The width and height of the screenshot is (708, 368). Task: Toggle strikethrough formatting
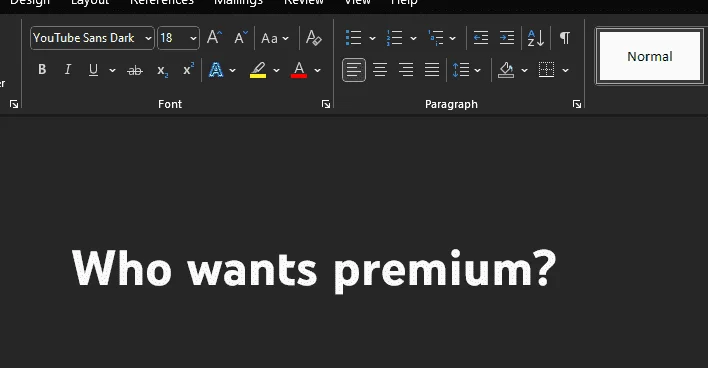click(135, 70)
